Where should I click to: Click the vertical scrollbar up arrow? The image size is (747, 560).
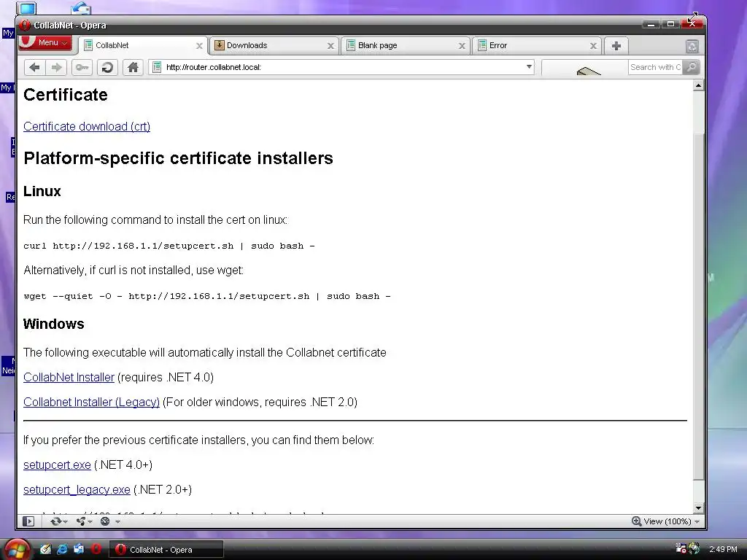[x=698, y=86]
